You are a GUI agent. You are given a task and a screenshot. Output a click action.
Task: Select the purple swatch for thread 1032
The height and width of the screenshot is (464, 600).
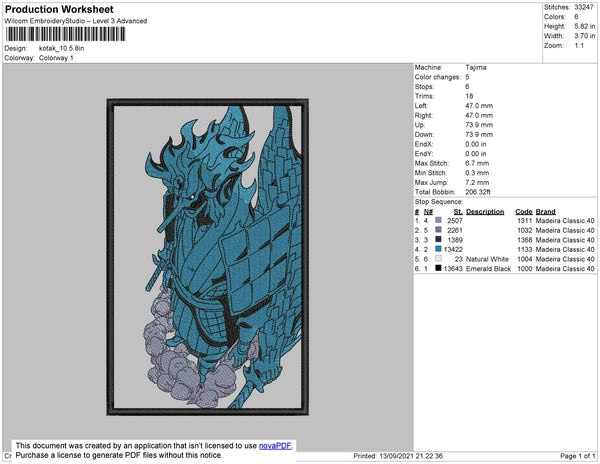pos(439,230)
